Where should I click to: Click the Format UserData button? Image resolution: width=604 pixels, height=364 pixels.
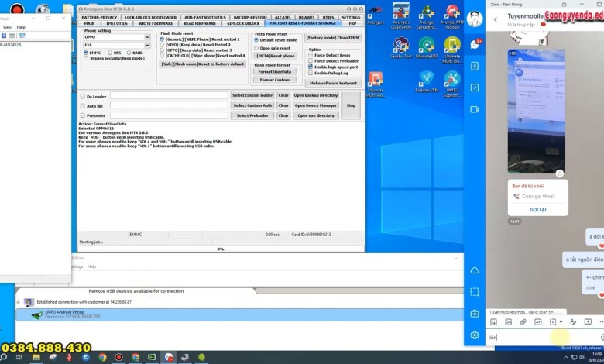(275, 71)
